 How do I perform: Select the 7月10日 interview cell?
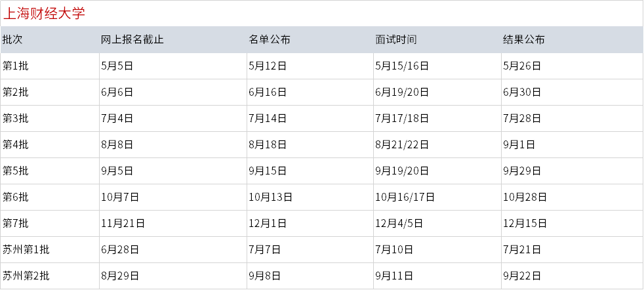click(394, 250)
